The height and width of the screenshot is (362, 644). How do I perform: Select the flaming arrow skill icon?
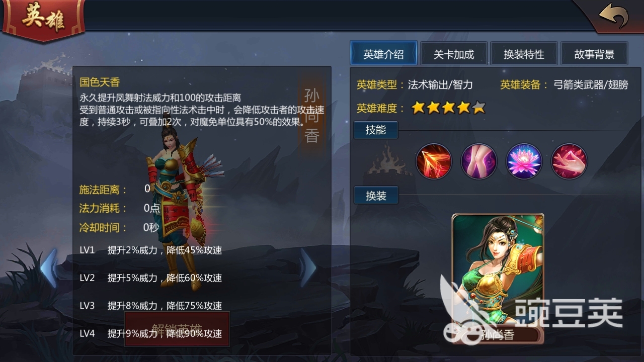pos(434,161)
